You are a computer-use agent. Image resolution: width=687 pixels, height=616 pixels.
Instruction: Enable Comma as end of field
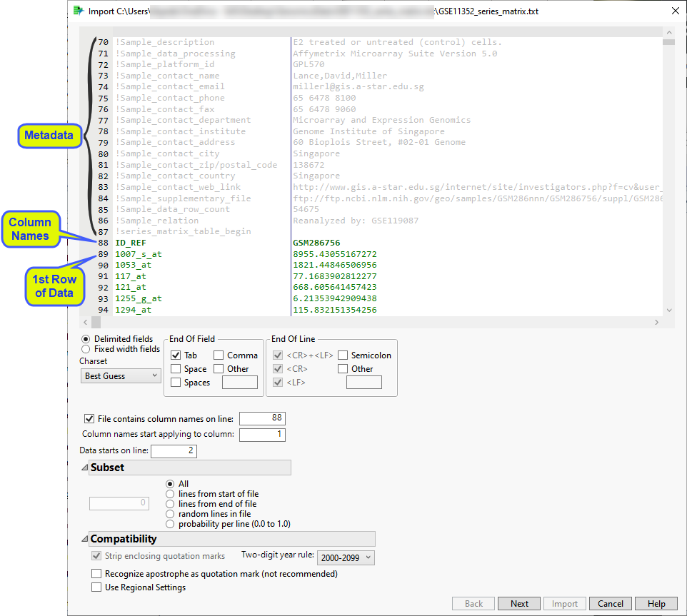[218, 355]
